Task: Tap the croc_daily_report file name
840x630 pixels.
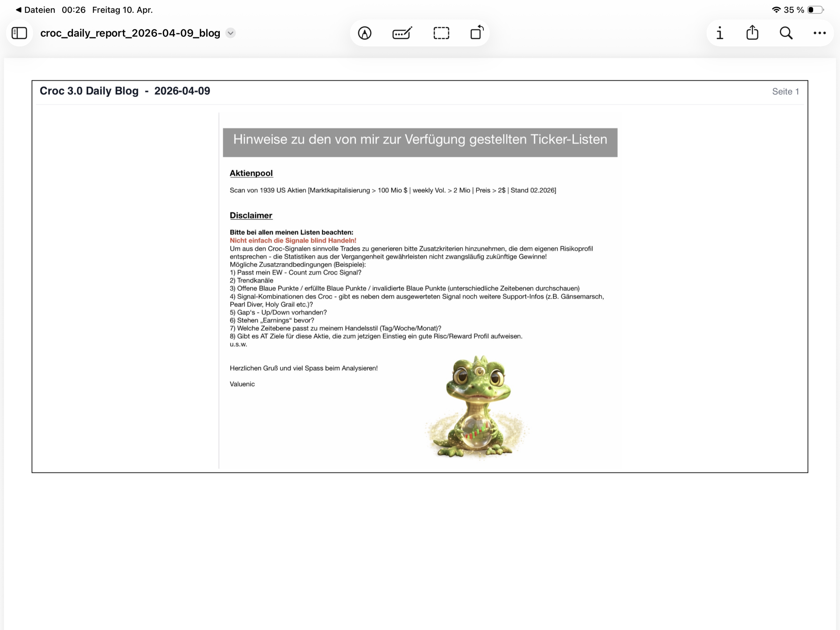Action: pyautogui.click(x=130, y=33)
